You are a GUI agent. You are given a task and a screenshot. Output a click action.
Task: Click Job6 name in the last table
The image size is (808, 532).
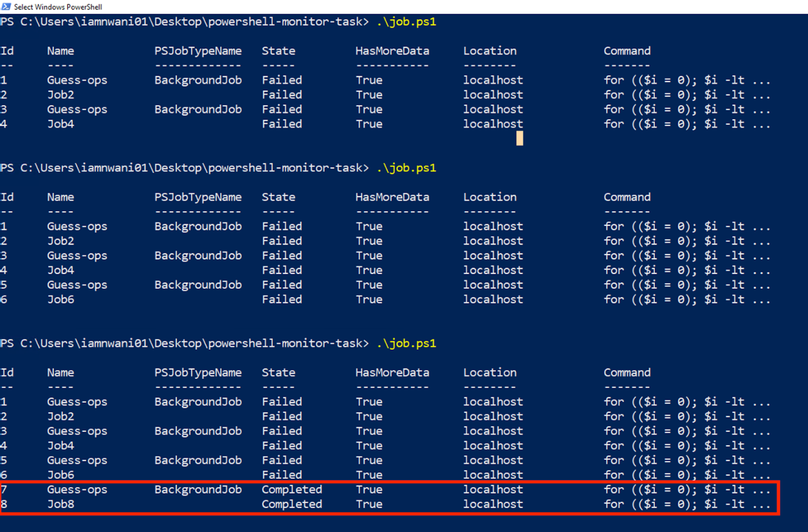(x=60, y=475)
